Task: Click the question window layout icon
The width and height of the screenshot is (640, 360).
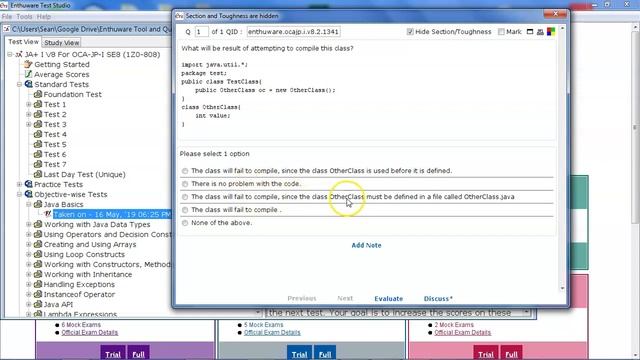Action: click(x=530, y=31)
